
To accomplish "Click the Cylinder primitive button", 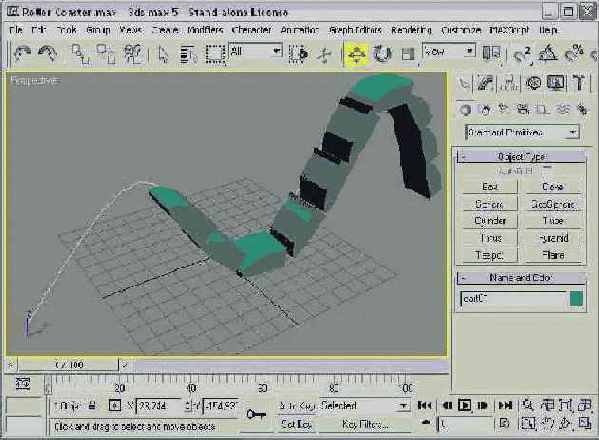I will [x=490, y=221].
